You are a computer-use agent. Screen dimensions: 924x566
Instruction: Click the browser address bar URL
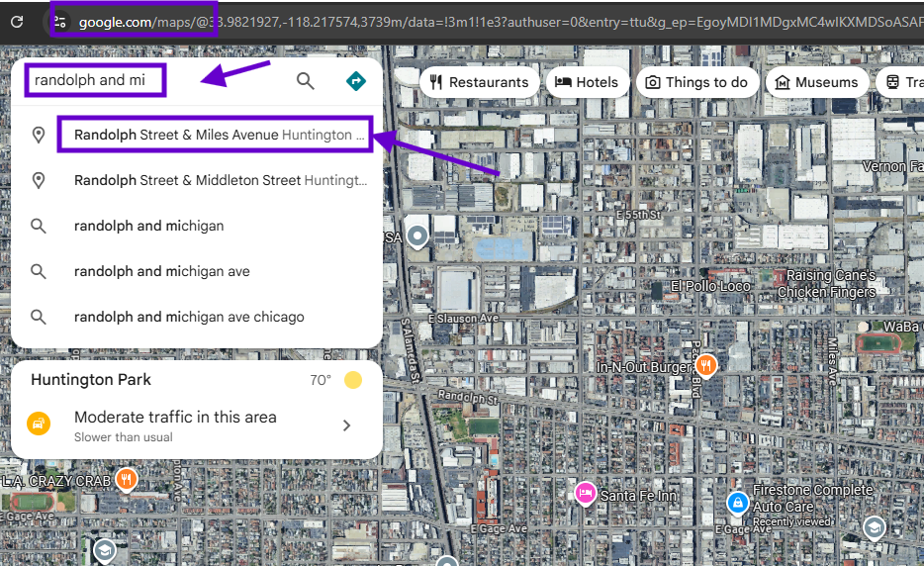pyautogui.click(x=500, y=23)
